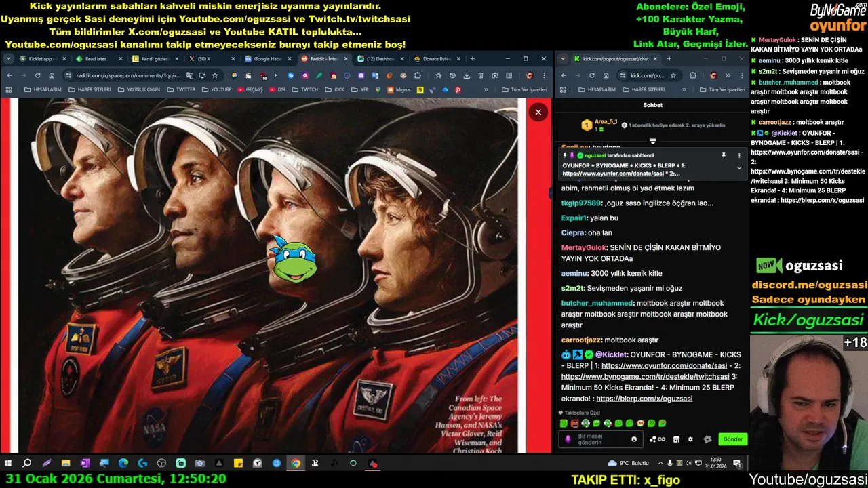Open the blerp.com/x/oguzsasi link in chat

pyautogui.click(x=644, y=399)
